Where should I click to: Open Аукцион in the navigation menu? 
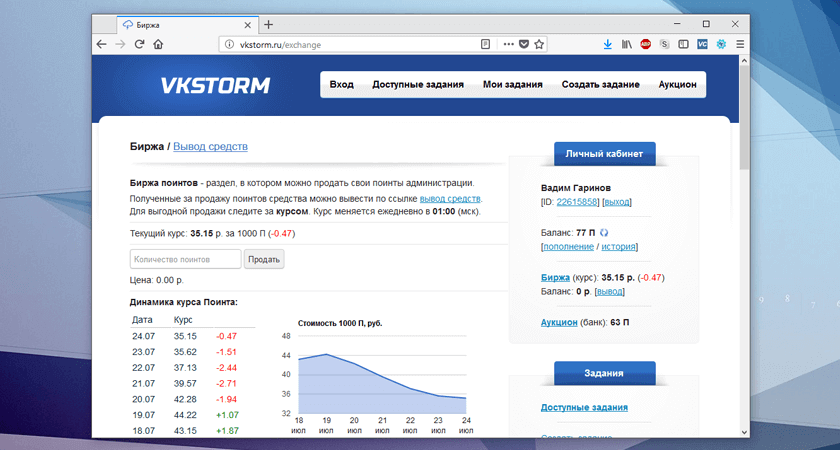click(678, 85)
